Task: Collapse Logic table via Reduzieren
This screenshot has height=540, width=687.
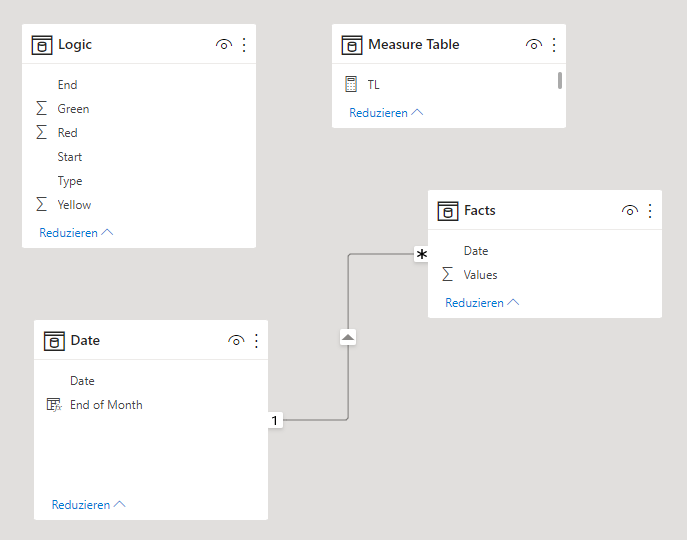Action: [x=76, y=233]
